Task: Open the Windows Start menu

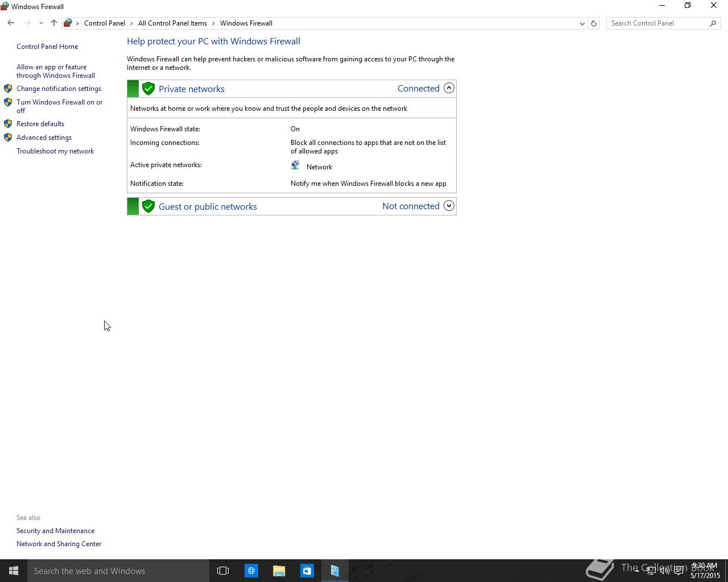Action: point(14,571)
